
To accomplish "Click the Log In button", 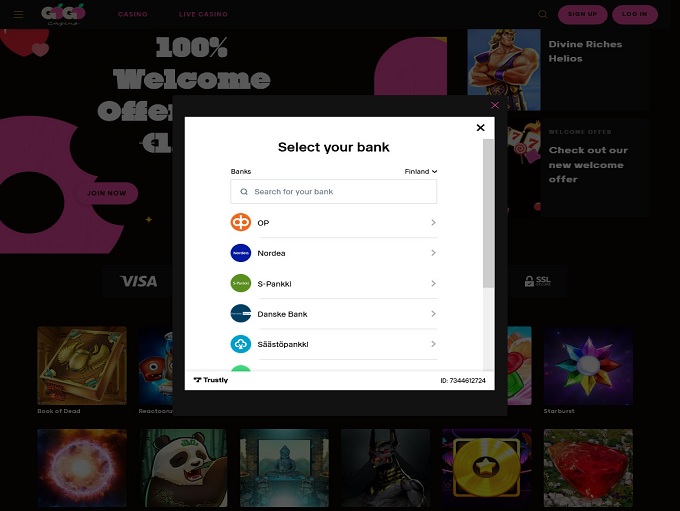I will tap(634, 14).
